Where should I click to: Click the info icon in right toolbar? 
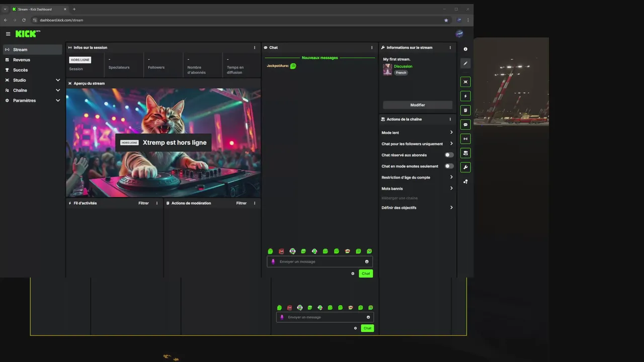(465, 49)
